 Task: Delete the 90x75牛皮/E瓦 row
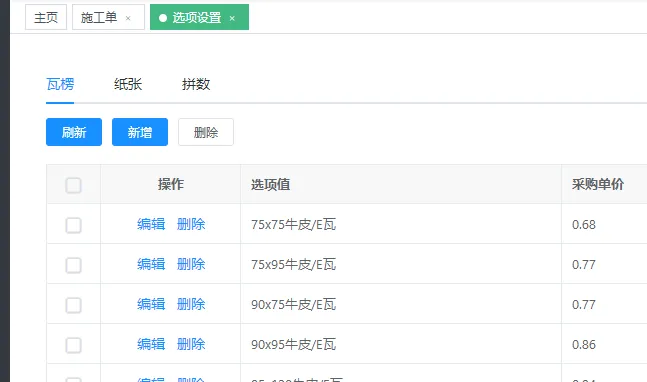(191, 304)
